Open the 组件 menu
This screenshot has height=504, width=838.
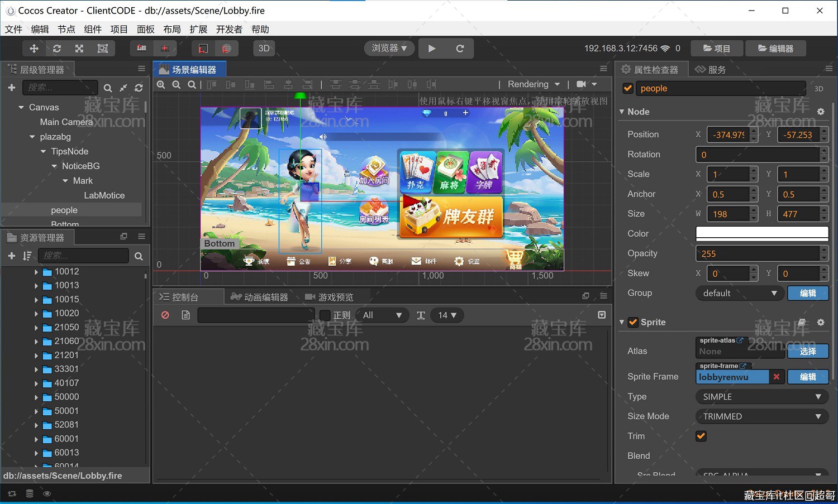(93, 29)
